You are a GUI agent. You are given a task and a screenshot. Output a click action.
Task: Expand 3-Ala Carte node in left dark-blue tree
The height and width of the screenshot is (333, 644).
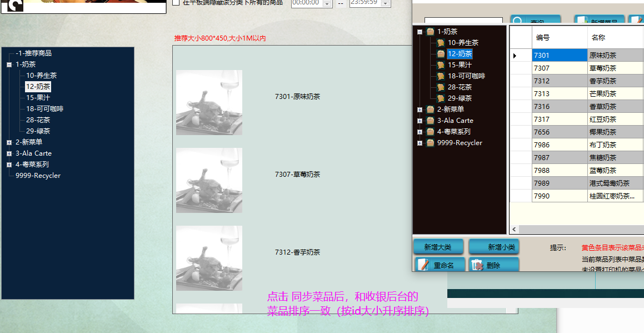coord(9,153)
